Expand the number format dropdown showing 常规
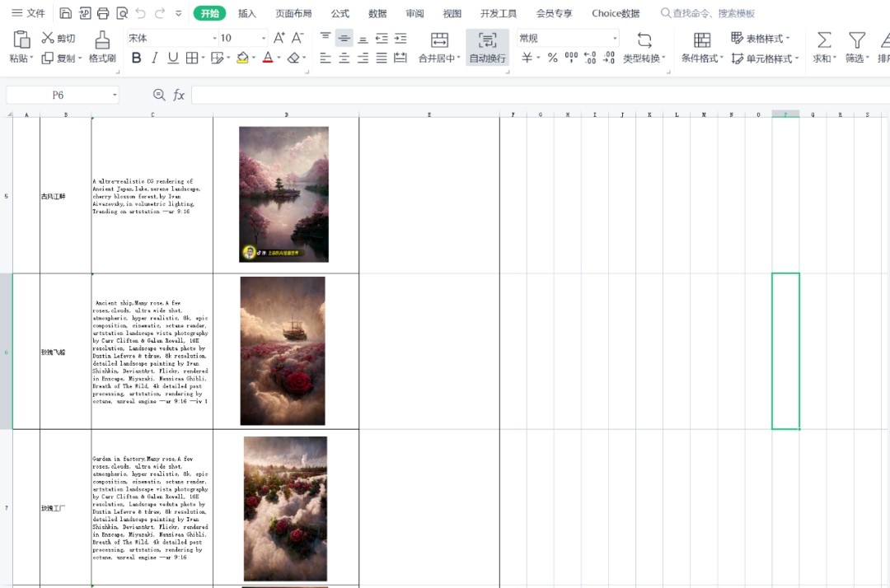Image resolution: width=890 pixels, height=588 pixels. coord(615,39)
